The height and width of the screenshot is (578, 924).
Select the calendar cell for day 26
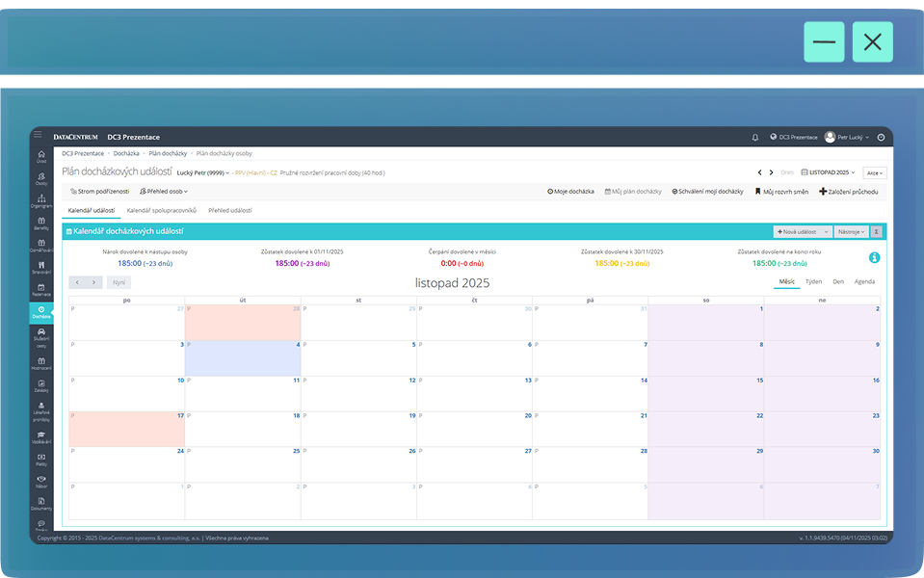358,464
